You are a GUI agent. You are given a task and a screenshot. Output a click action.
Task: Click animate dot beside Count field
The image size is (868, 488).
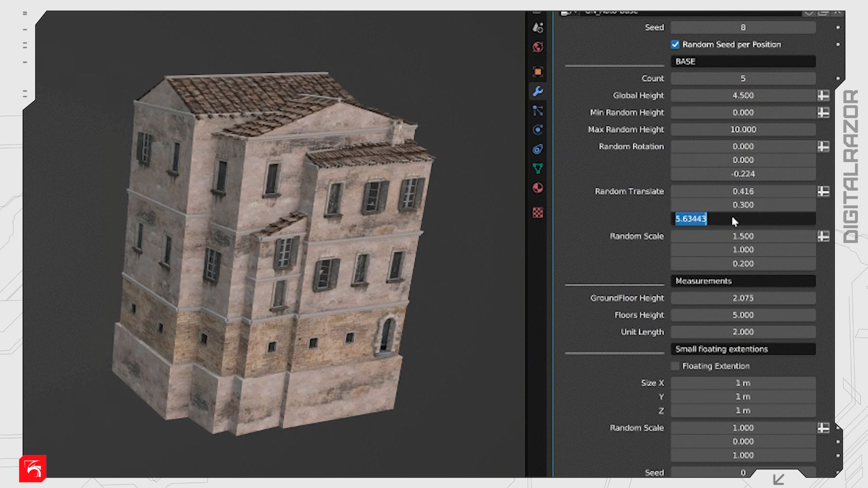(x=838, y=79)
